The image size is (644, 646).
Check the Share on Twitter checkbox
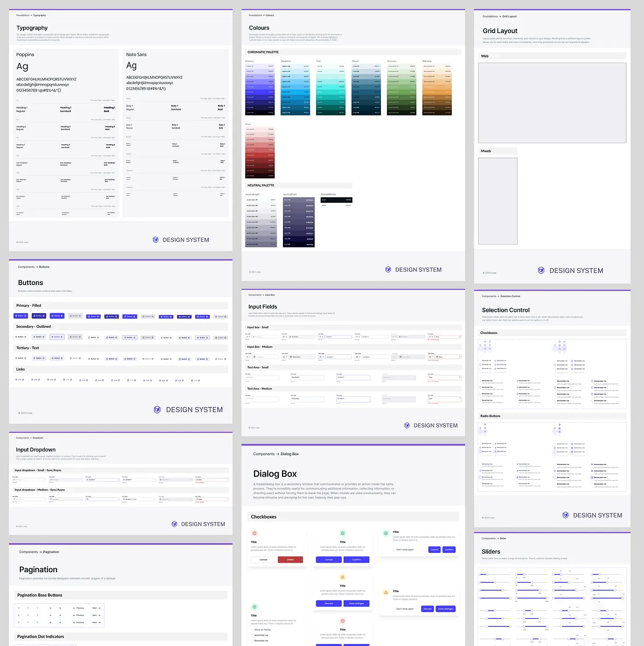pyautogui.click(x=252, y=630)
